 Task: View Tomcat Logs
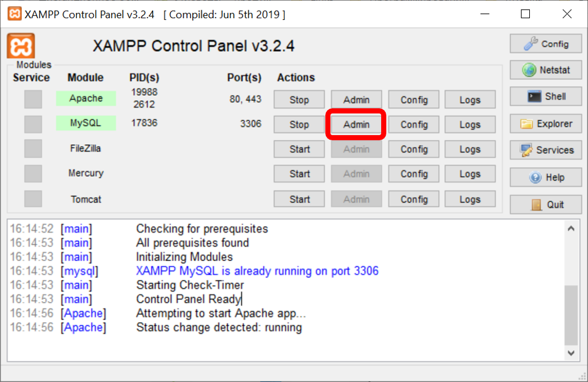[470, 199]
